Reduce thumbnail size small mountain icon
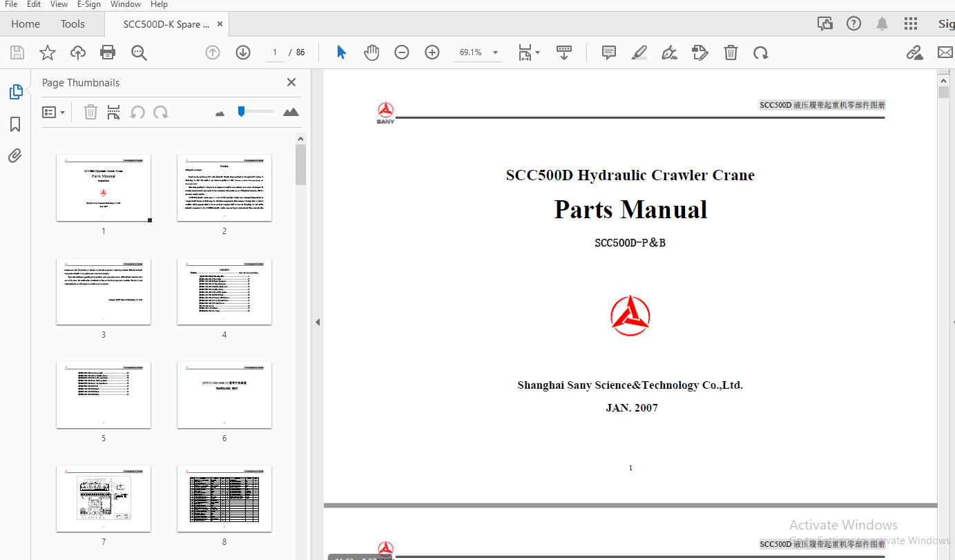Screen dimensions: 955x560 [220, 113]
